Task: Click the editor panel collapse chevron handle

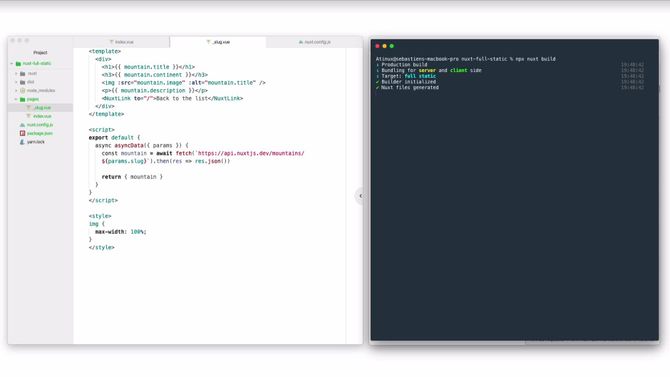Action: click(360, 196)
